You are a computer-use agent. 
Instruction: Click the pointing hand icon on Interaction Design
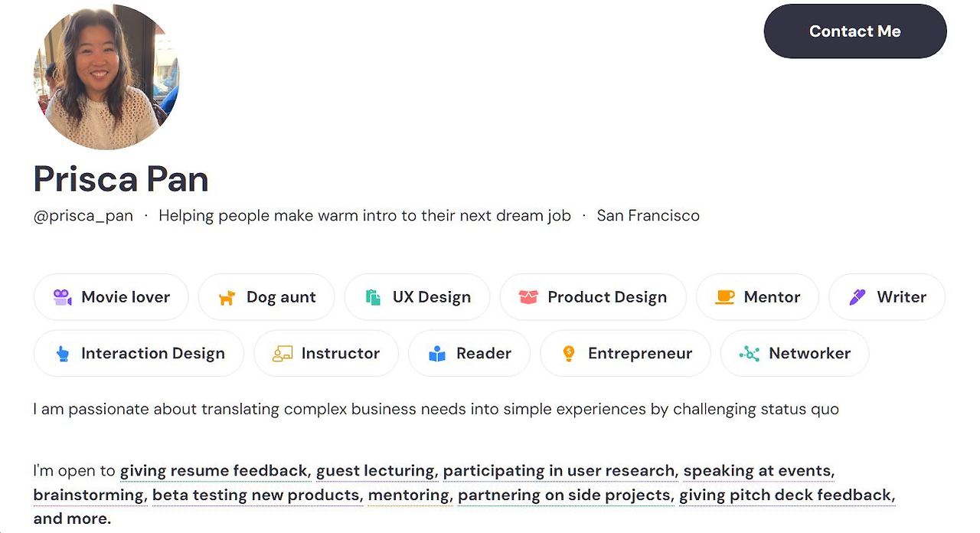tap(62, 354)
